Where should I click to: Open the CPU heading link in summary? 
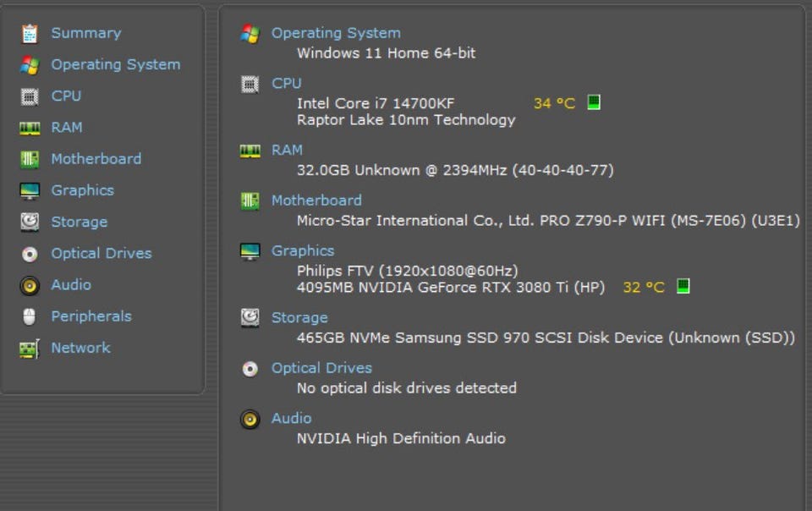286,83
